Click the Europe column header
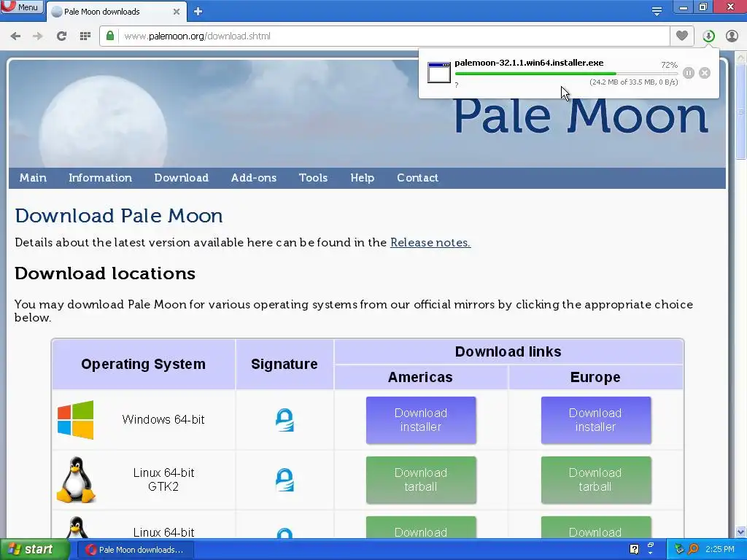Image resolution: width=747 pixels, height=560 pixels. pyautogui.click(x=595, y=377)
